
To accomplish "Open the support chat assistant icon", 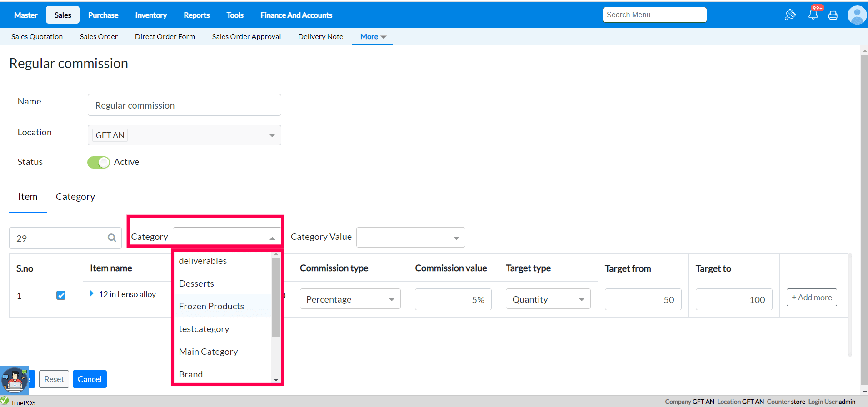I will coord(15,380).
